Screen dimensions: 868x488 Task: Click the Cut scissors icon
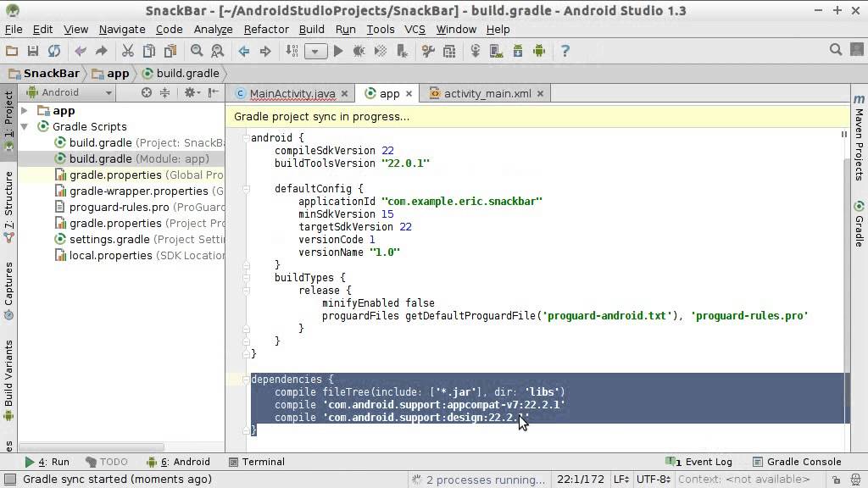click(x=128, y=51)
